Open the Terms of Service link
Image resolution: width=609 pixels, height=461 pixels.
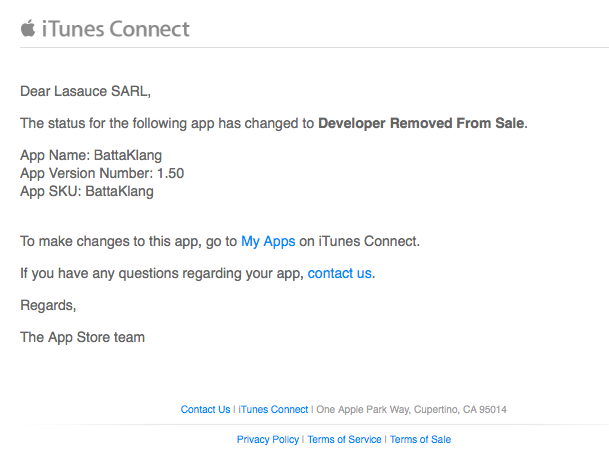tap(344, 439)
